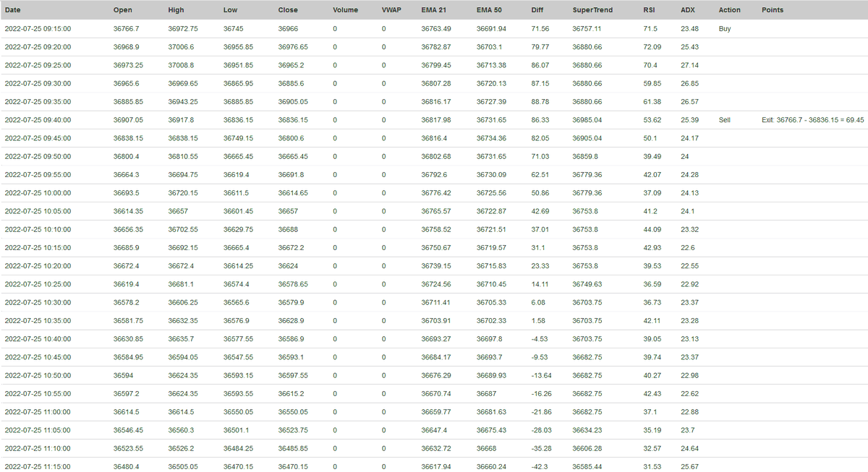Select the Buy action in the 09:15:00 row
Screen dimensions: 868x472
(725, 28)
